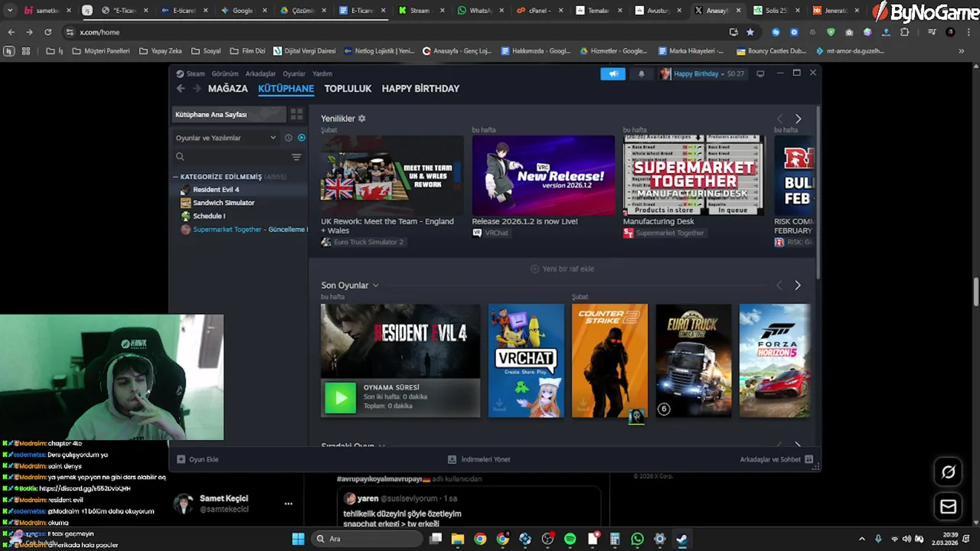
Task: Click Yeni bir raf ekle link
Action: point(563,269)
